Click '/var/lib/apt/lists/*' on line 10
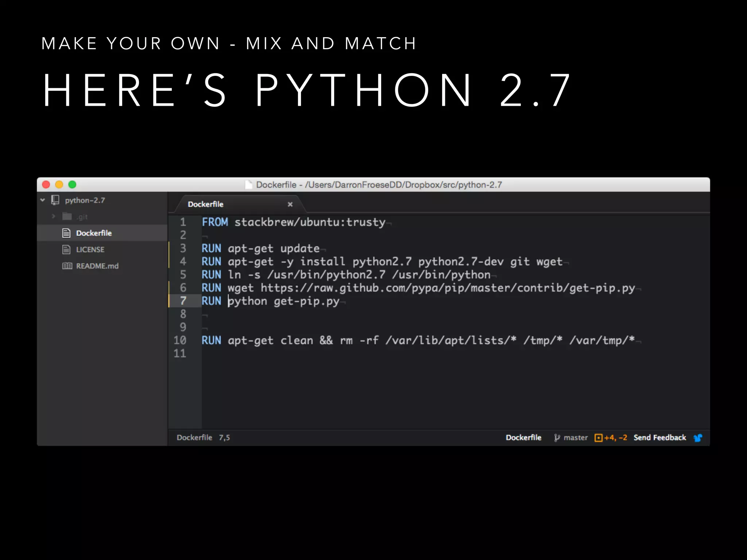Viewport: 747px width, 560px height. (x=451, y=340)
